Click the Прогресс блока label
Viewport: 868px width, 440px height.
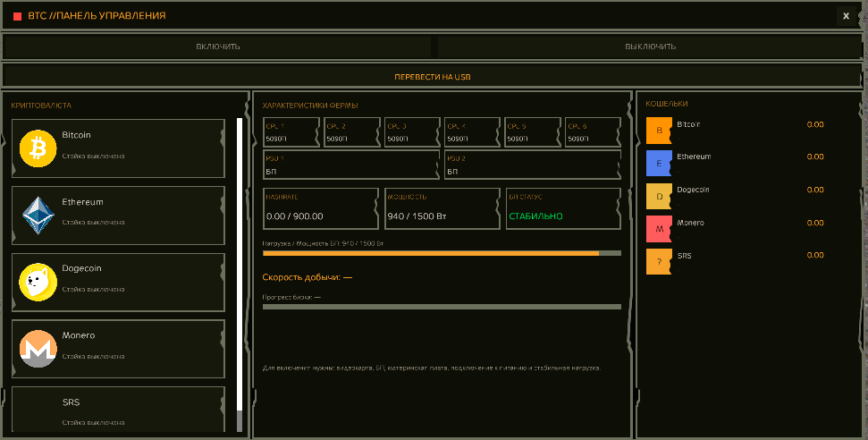click(x=291, y=298)
